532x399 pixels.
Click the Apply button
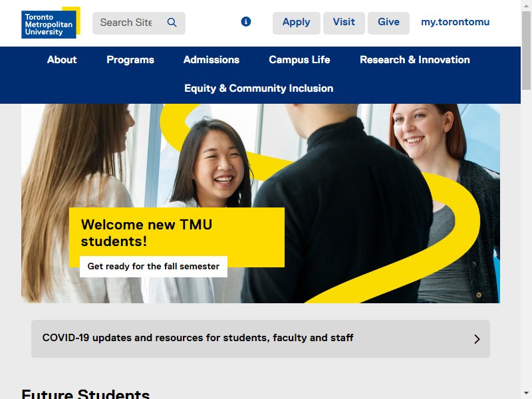pyautogui.click(x=296, y=23)
